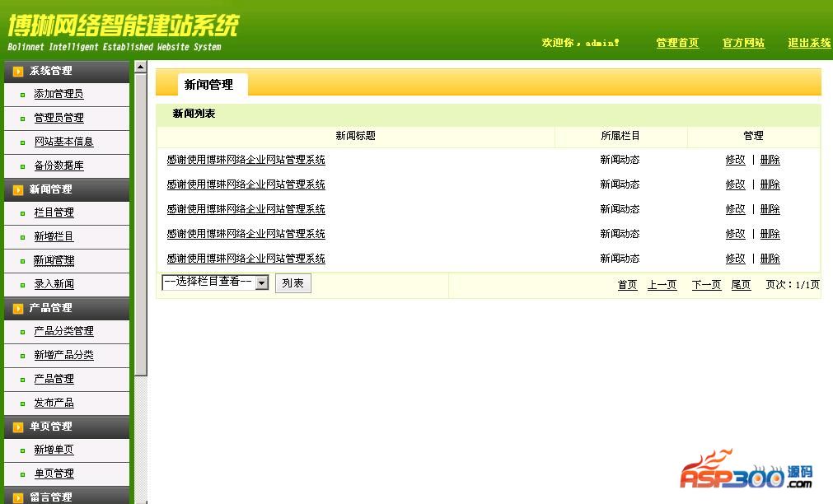
Task: Open 备份数据库 in the sidebar
Action: coord(58,166)
